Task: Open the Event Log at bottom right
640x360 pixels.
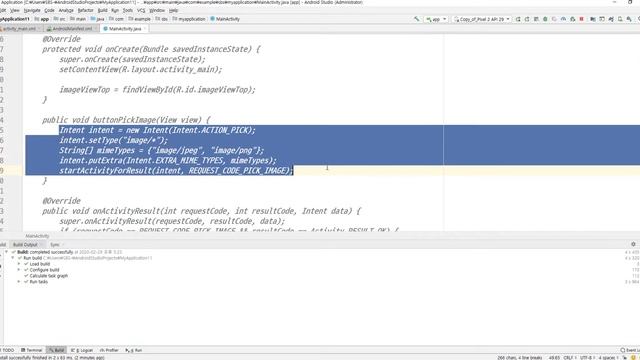Action: point(630,350)
